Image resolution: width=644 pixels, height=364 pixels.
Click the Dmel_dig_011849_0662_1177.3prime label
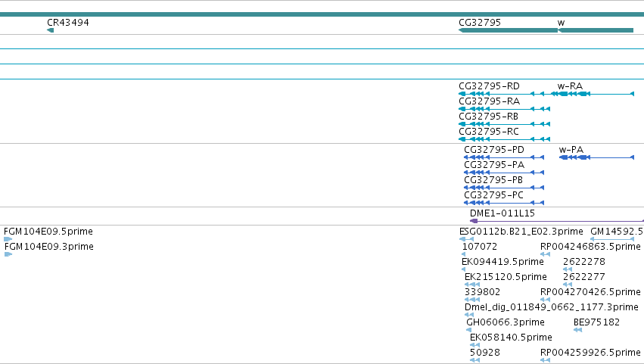[x=552, y=308]
